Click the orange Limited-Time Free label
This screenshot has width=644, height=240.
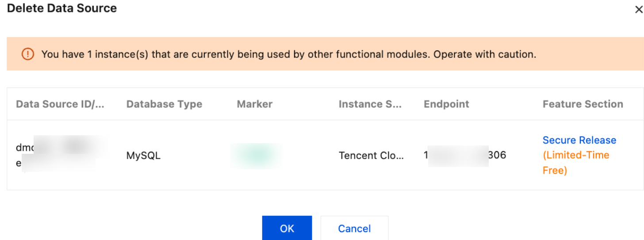click(x=575, y=163)
